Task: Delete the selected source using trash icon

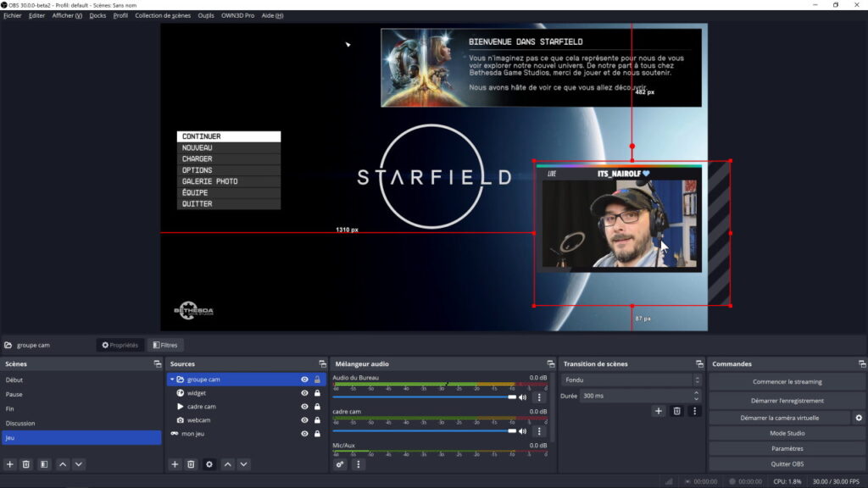Action: pyautogui.click(x=192, y=463)
